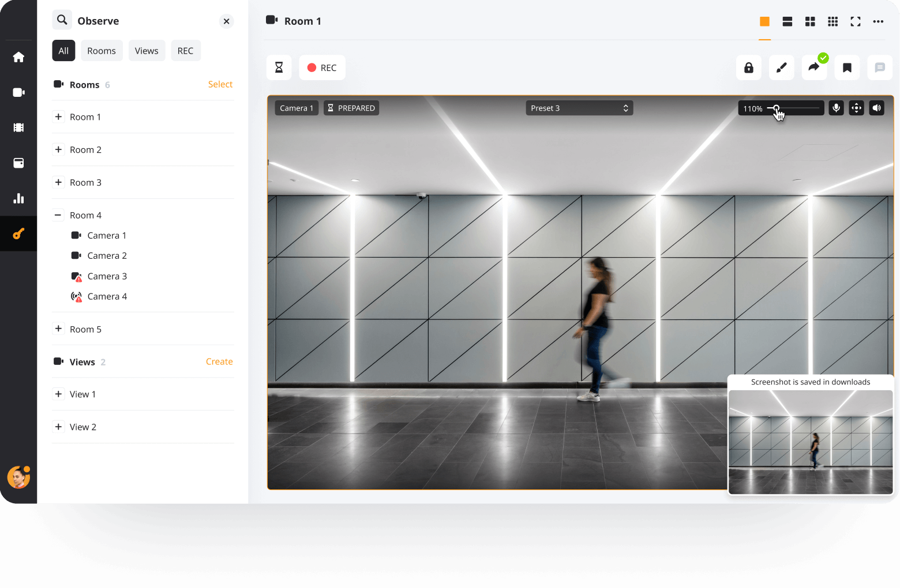Switch to the Rooms filter tab
Screen dimensions: 900x588
click(102, 51)
